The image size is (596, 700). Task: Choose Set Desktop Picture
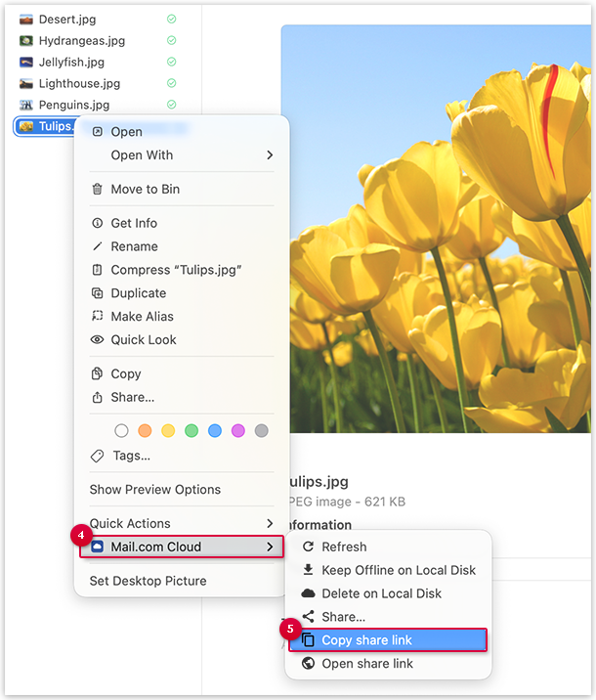148,581
